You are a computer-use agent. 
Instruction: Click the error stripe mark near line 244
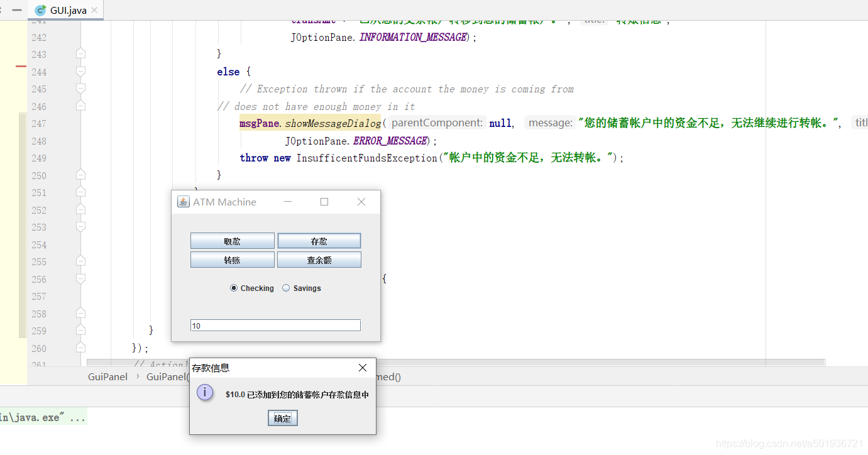pos(21,65)
